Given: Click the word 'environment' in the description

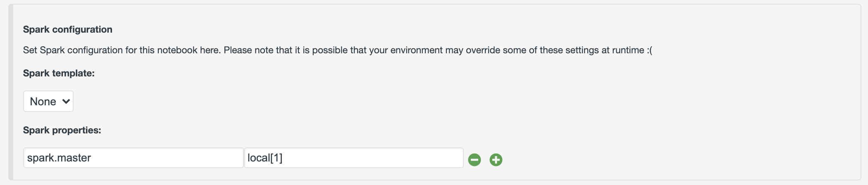Looking at the screenshot, I should tap(416, 50).
